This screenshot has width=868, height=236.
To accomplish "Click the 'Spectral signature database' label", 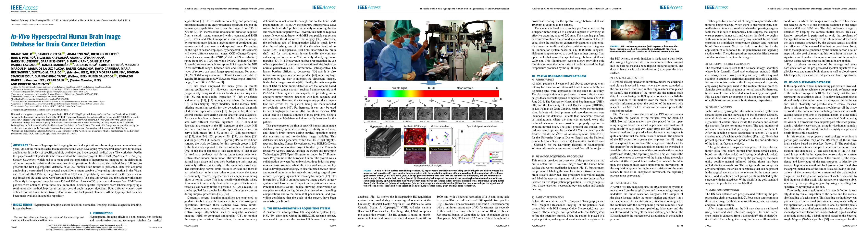I will 482,126.
